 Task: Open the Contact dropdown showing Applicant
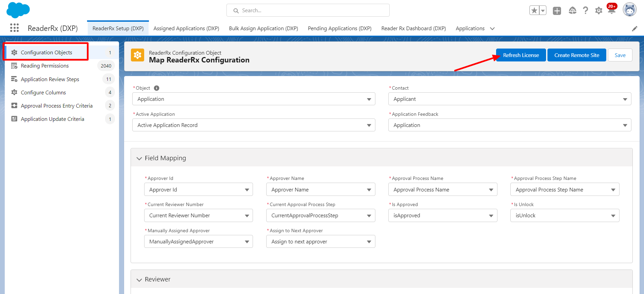click(x=509, y=99)
